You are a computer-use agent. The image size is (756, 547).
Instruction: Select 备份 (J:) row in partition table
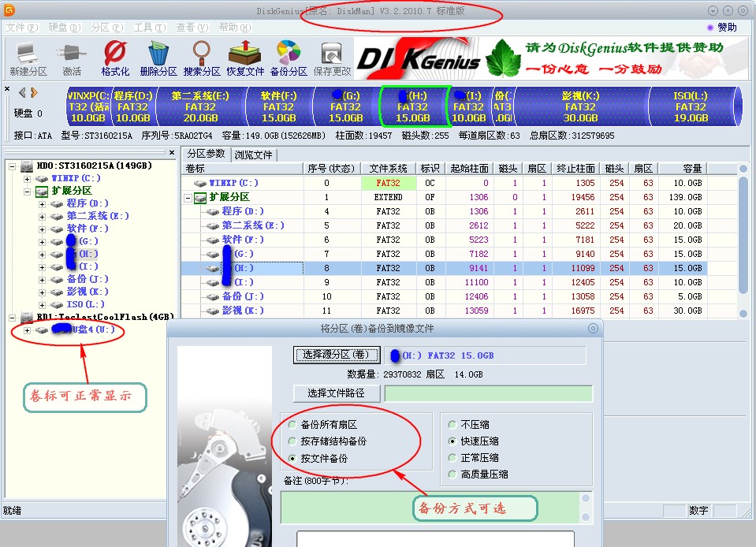pyautogui.click(x=445, y=296)
